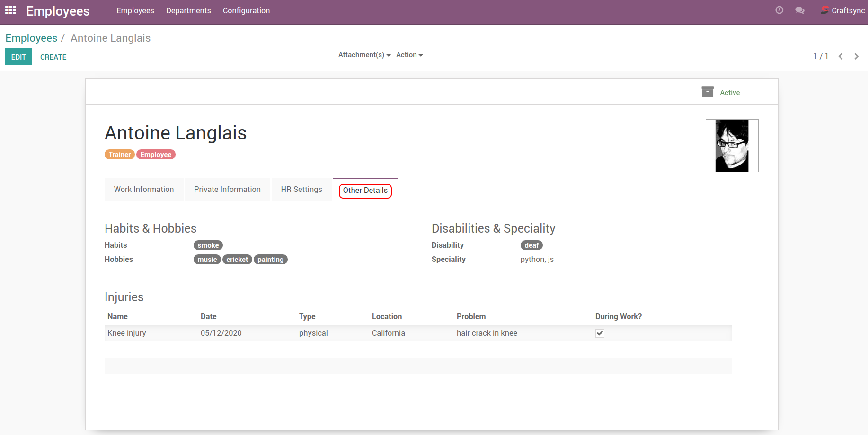This screenshot has height=435, width=868.
Task: Click the EDIT button
Action: click(x=18, y=57)
